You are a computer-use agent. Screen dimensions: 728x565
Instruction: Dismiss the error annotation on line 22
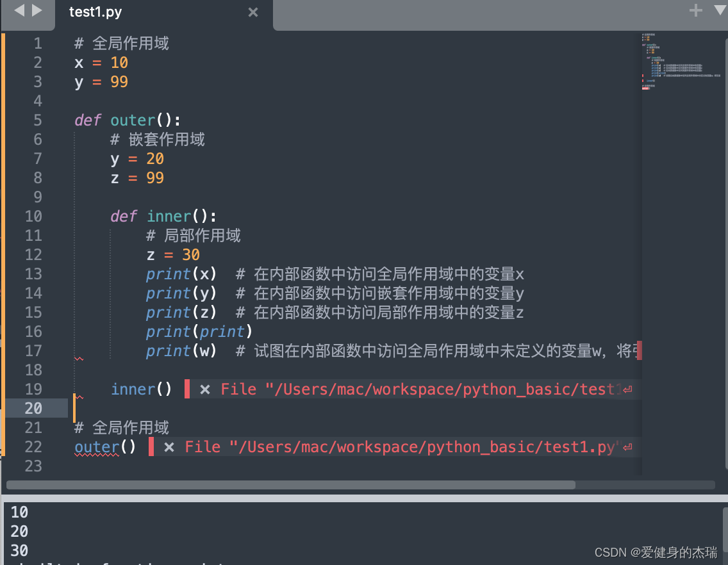tap(169, 446)
